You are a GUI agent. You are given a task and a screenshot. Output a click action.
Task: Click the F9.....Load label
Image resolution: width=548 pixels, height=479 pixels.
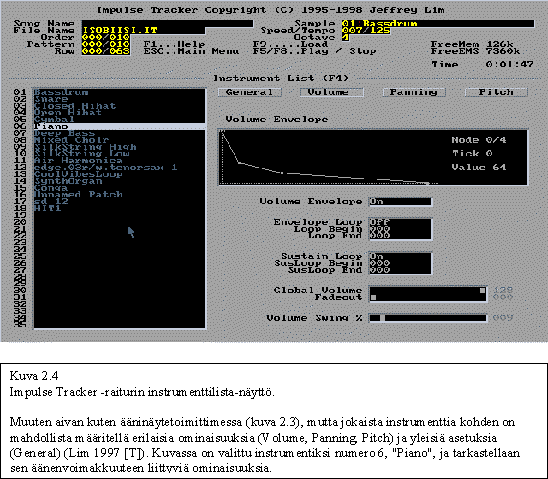[x=291, y=44]
